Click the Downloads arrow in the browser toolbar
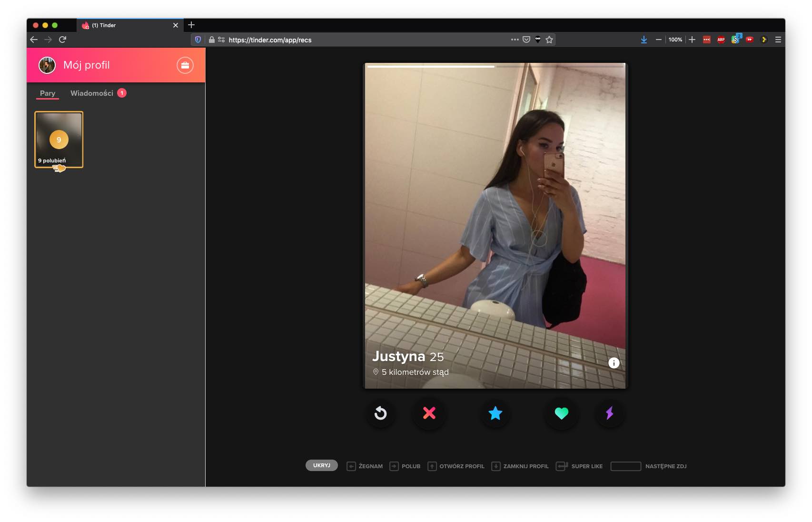Image resolution: width=812 pixels, height=522 pixels. click(644, 40)
